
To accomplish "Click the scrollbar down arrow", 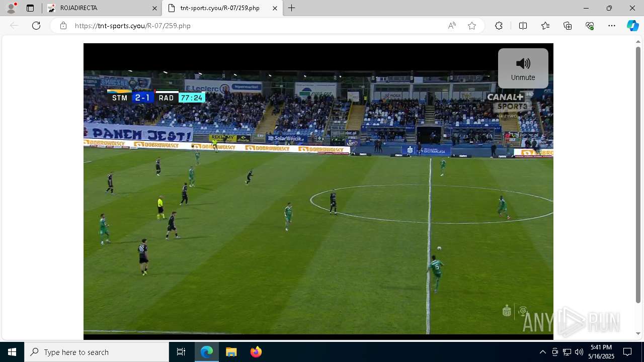I will 638,333.
